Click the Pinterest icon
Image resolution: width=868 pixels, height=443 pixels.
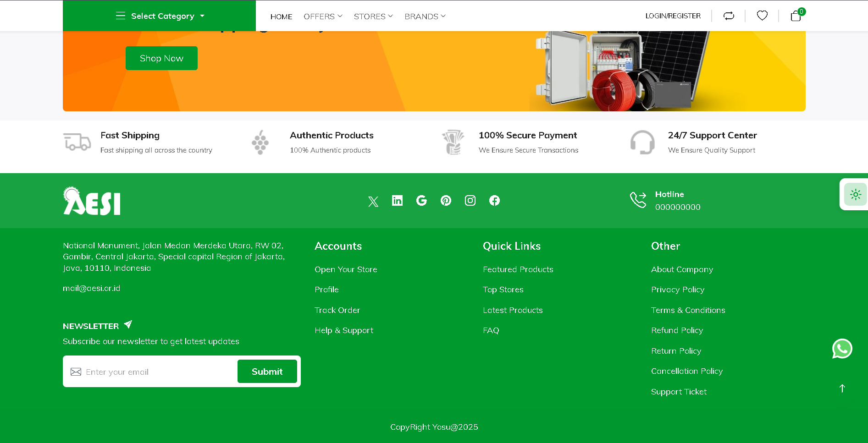click(x=446, y=201)
